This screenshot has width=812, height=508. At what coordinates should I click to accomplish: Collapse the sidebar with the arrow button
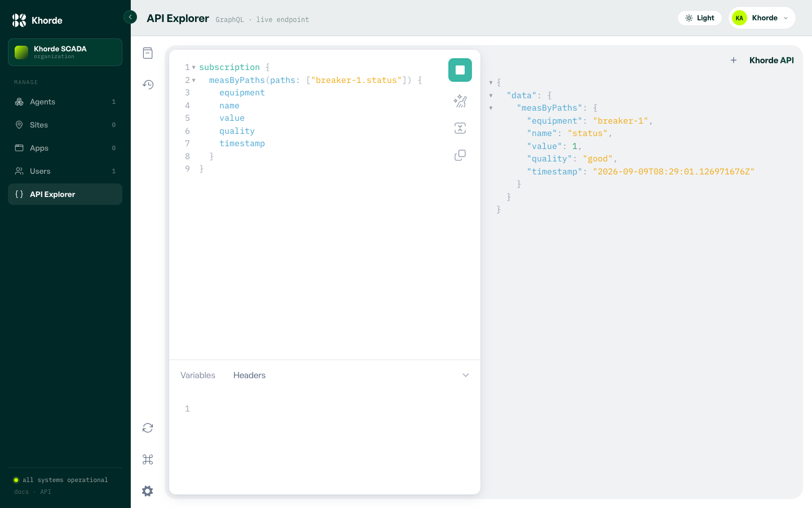coord(130,17)
